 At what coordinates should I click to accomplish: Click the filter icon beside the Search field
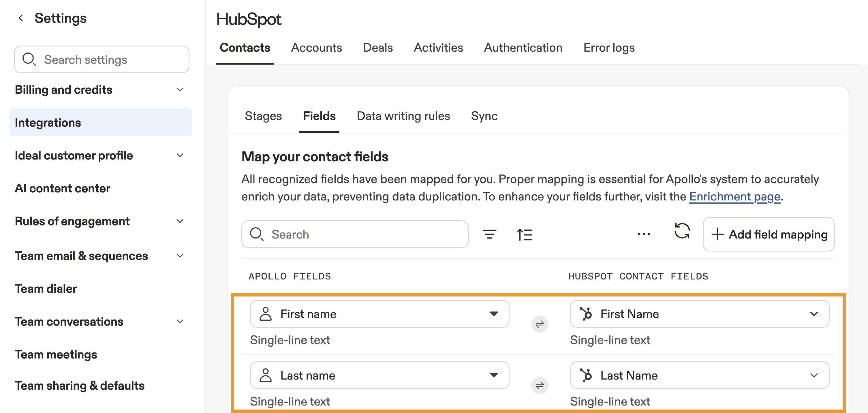pyautogui.click(x=489, y=234)
